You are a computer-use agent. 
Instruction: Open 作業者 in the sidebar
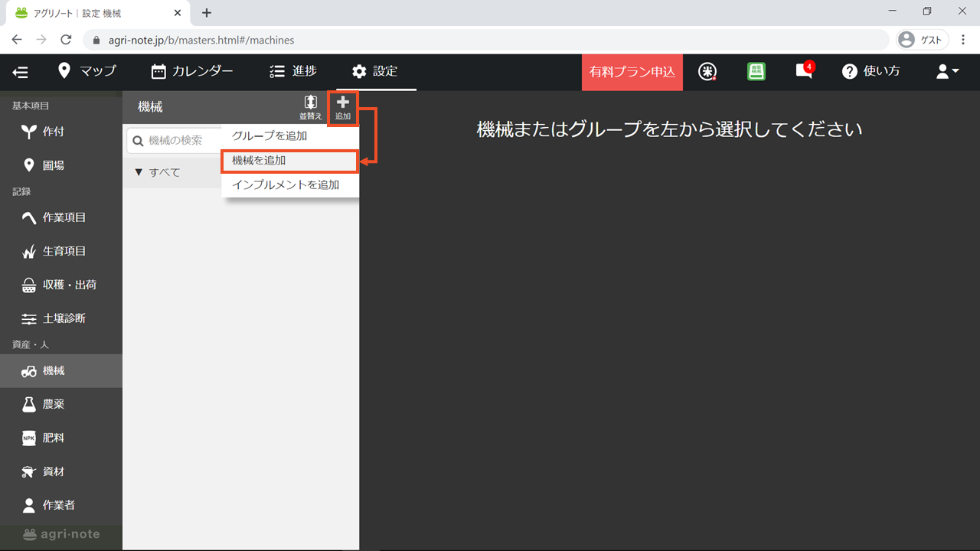tap(58, 505)
